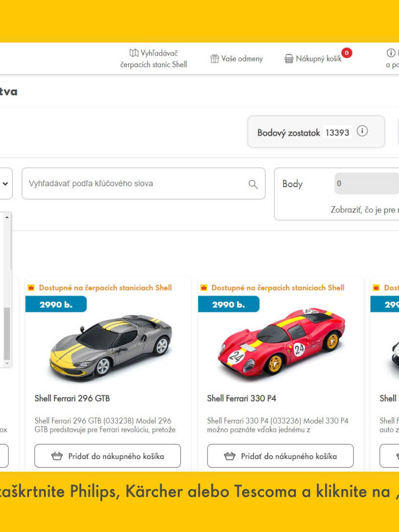View the red Ferrari 330 P4 image

[281, 341]
